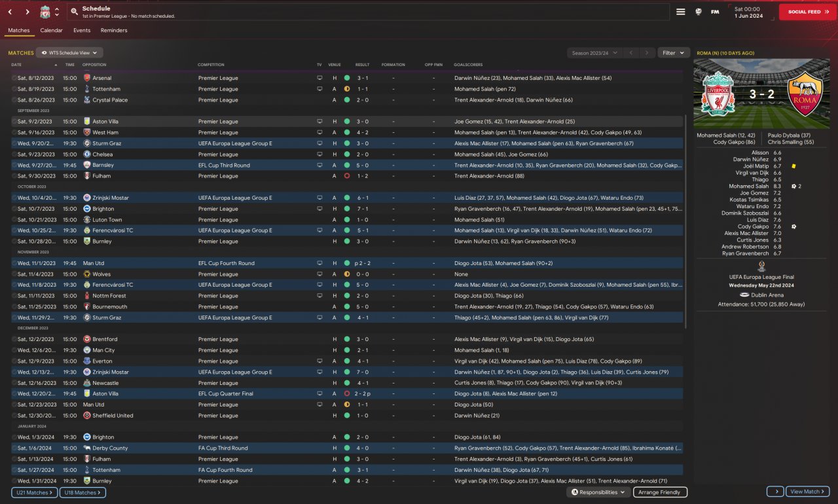Toggle the circle marker on the Crystal Palace row

point(14,100)
